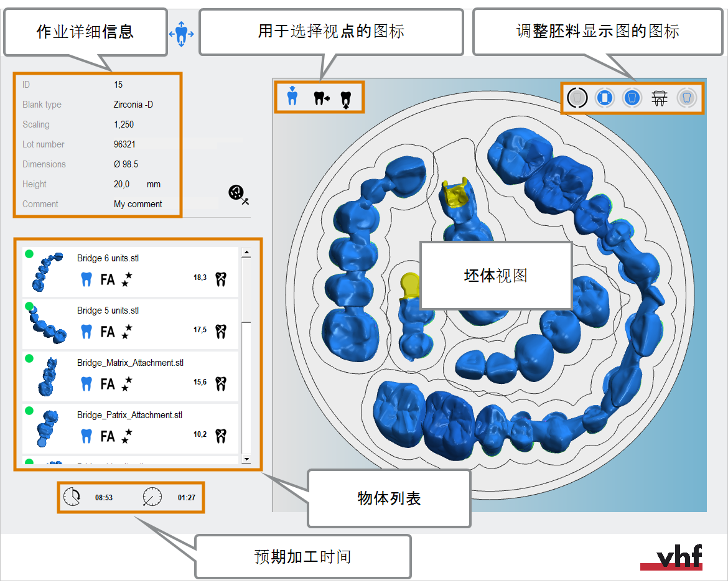This screenshot has width=728, height=588.
Task: Click the tooth with horizontal layer lines icon
Action: (x=660, y=98)
